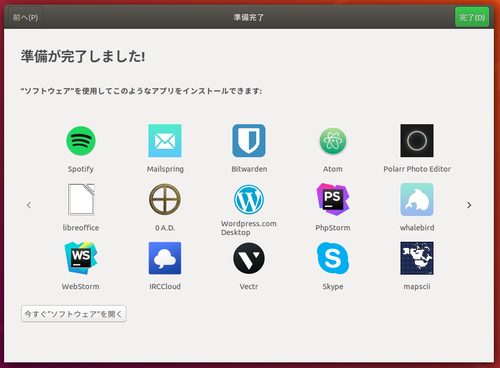Open Software now via 今すぐ"ソフトウェア"を開く button
Screen dimensions: 500x368
[x=74, y=314]
